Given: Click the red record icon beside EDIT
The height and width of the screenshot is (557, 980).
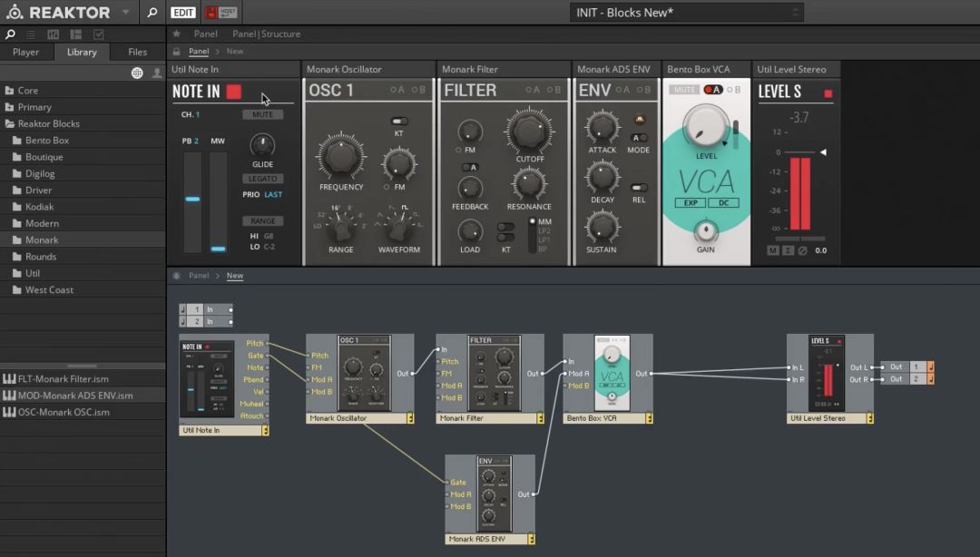Looking at the screenshot, I should point(211,13).
